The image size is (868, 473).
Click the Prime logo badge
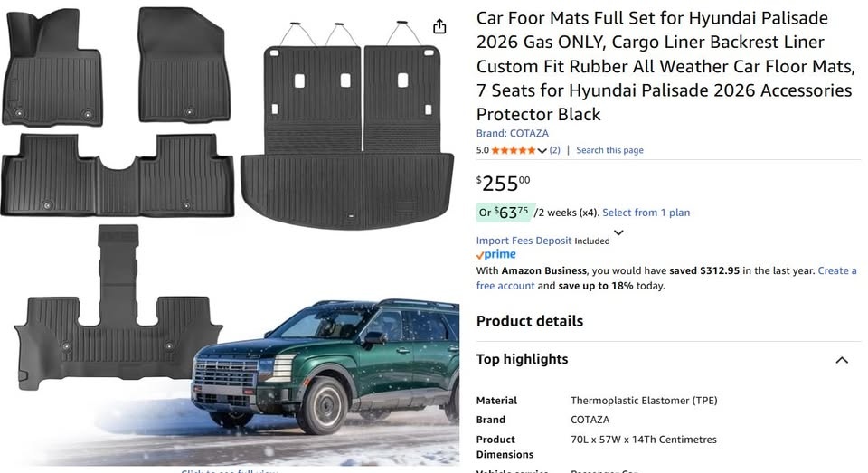pyautogui.click(x=495, y=255)
